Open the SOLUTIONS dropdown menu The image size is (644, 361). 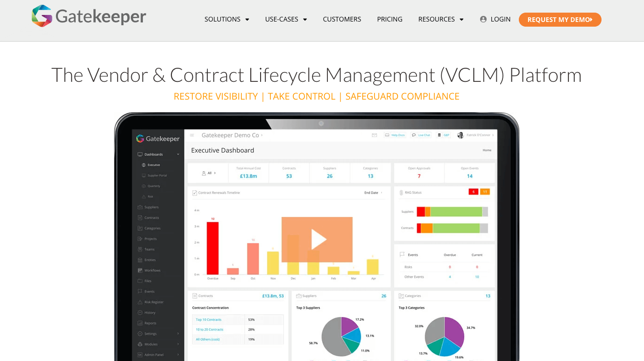[227, 19]
